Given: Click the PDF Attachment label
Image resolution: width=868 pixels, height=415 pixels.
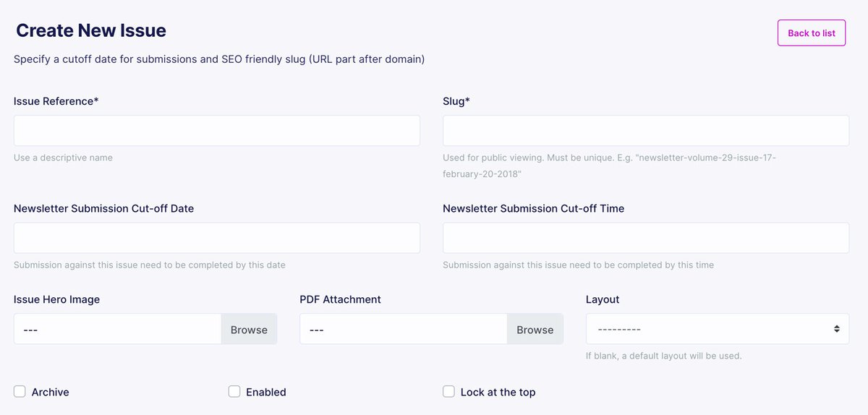Looking at the screenshot, I should (340, 299).
